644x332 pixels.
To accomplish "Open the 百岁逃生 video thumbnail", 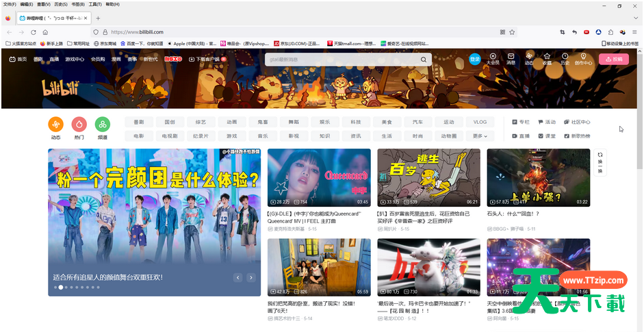I will (x=429, y=177).
